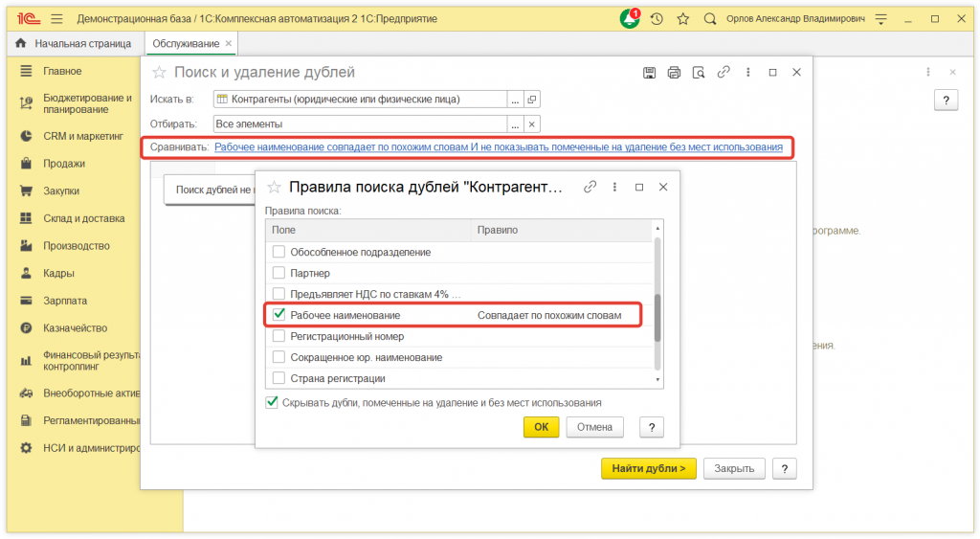This screenshot has height=539, width=980.
Task: Open comparison rules link after Сравнивать
Action: click(498, 146)
